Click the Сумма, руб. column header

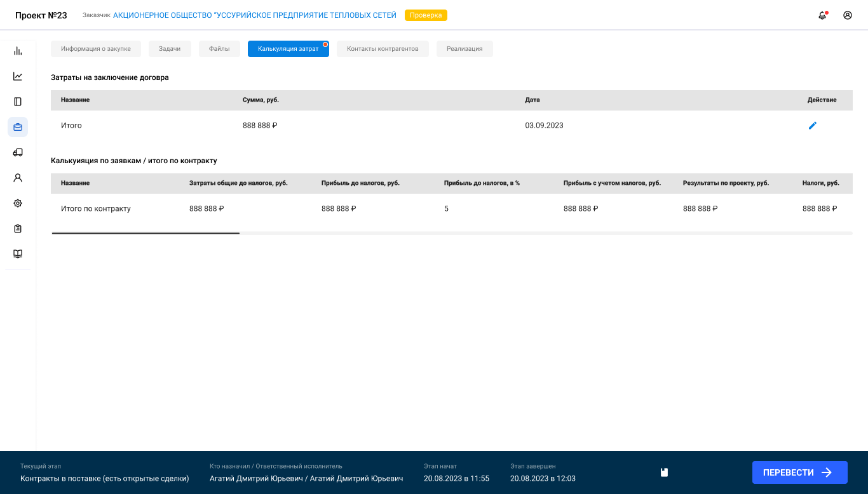261,100
